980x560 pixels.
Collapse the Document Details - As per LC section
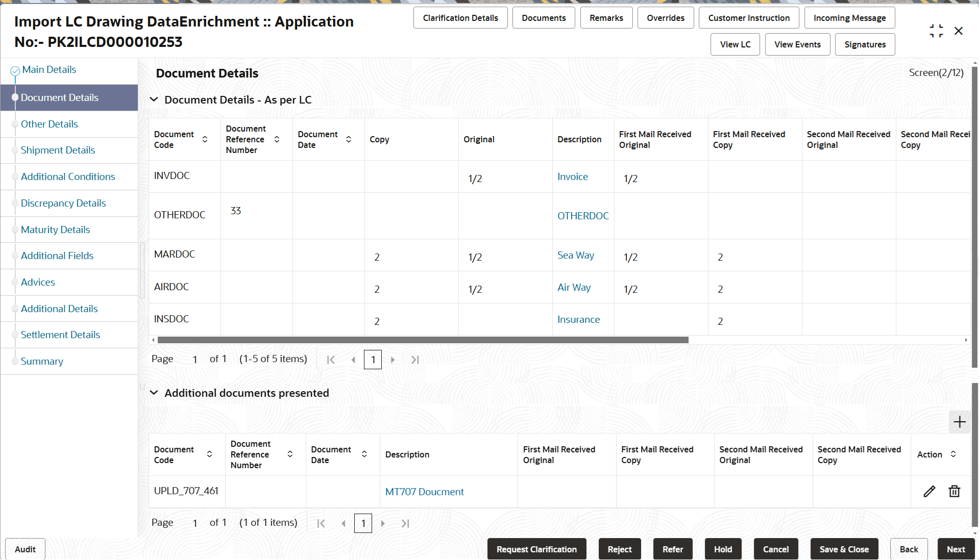click(154, 99)
